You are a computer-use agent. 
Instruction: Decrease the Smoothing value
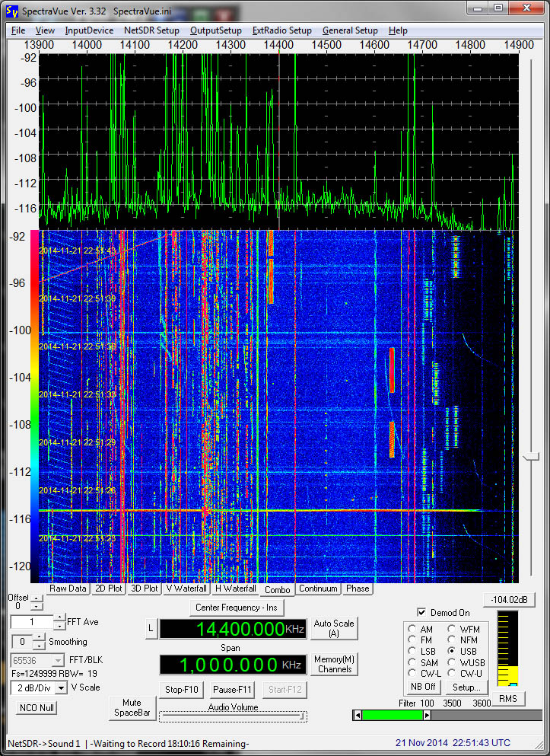pos(39,646)
